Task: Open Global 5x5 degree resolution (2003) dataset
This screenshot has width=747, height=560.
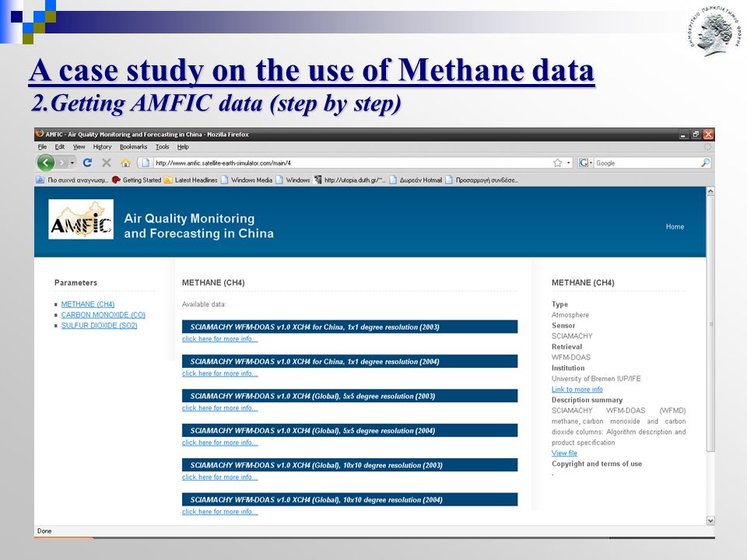Action: click(349, 396)
